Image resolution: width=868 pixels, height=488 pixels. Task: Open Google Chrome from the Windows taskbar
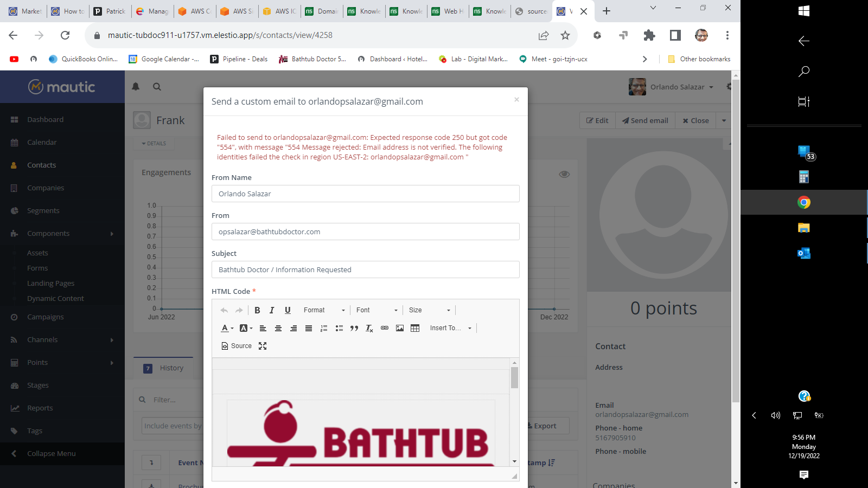pos(804,202)
